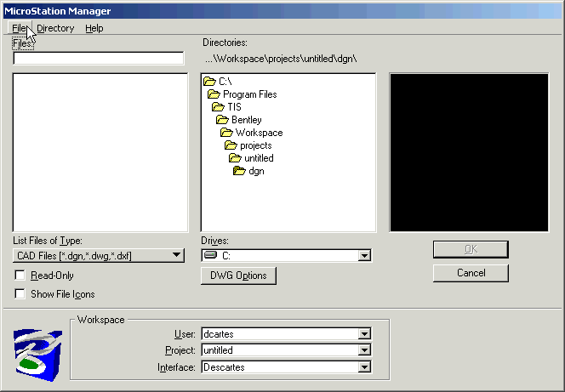Click the Workspace folder icon
This screenshot has width=565, height=392.
click(x=226, y=133)
